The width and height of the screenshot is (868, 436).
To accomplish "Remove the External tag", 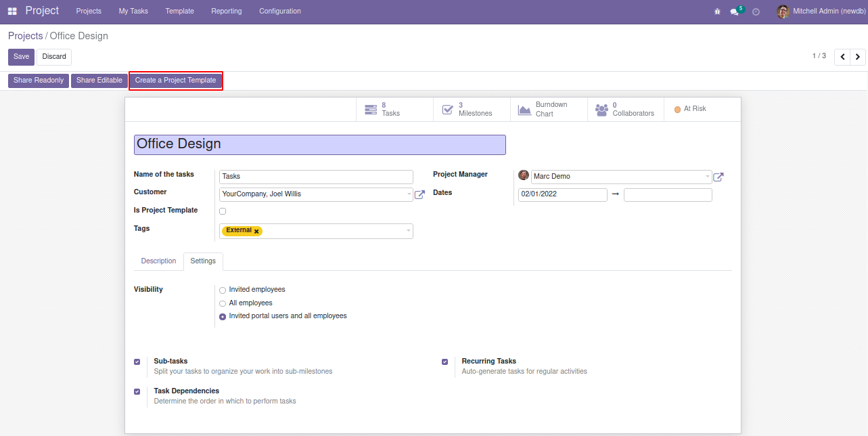I will coord(256,232).
